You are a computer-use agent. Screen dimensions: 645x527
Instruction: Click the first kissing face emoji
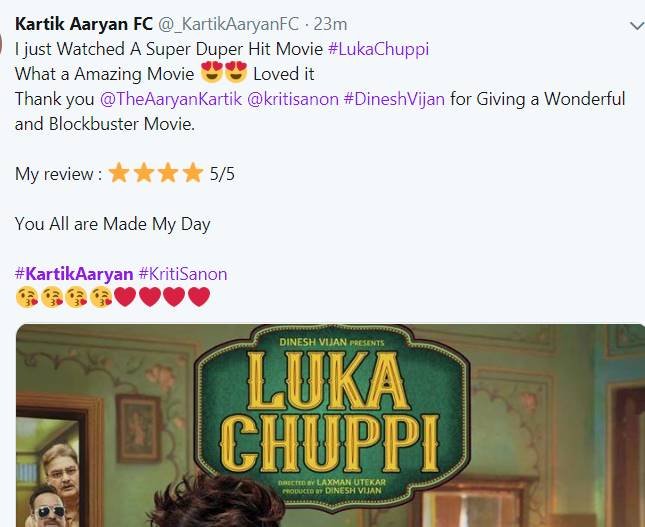coord(27,297)
